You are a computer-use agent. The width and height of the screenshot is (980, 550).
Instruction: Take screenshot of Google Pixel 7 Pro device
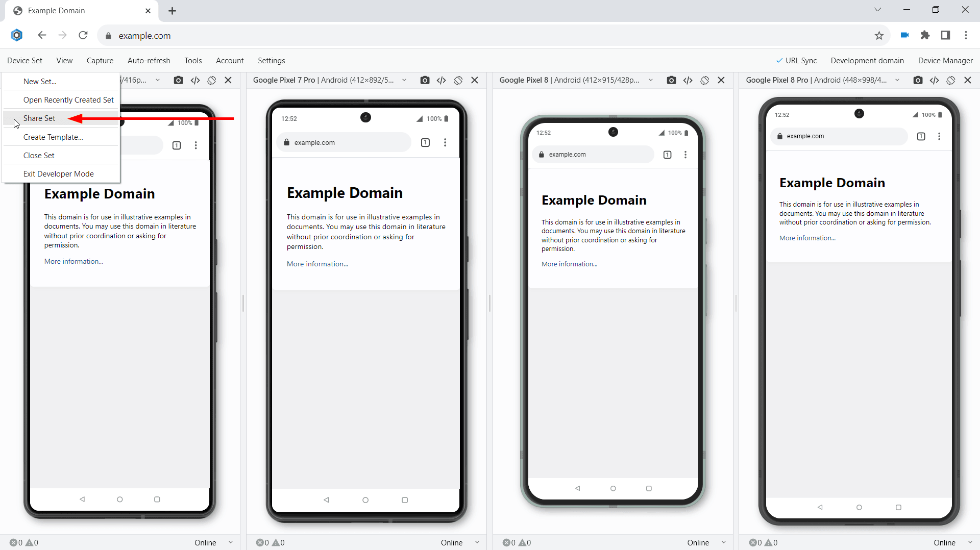tap(425, 80)
